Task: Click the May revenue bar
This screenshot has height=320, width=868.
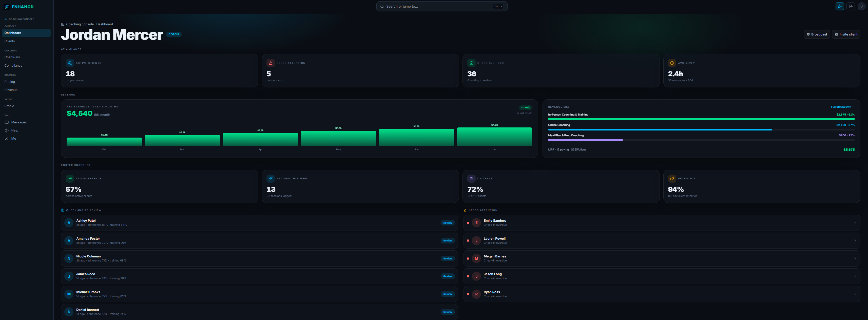Action: [338, 138]
